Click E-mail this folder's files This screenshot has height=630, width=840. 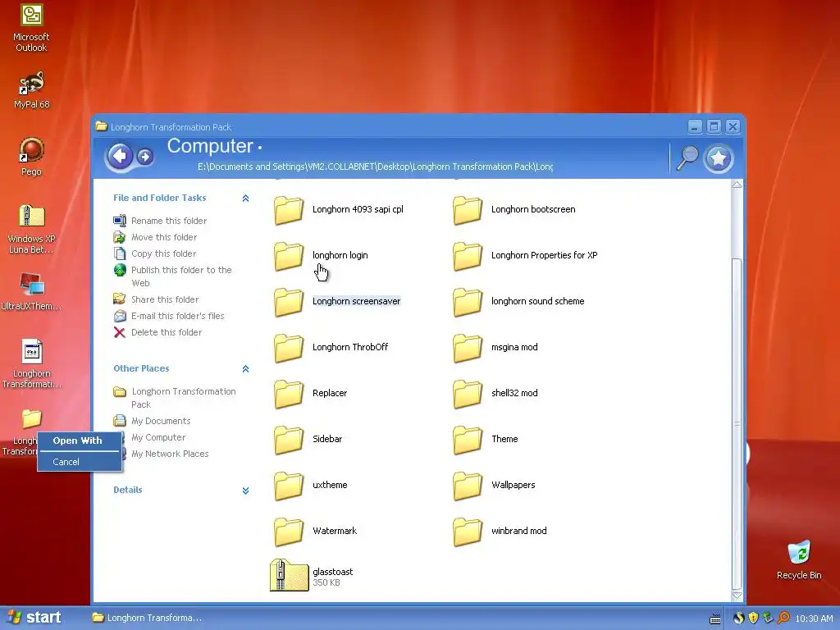178,316
